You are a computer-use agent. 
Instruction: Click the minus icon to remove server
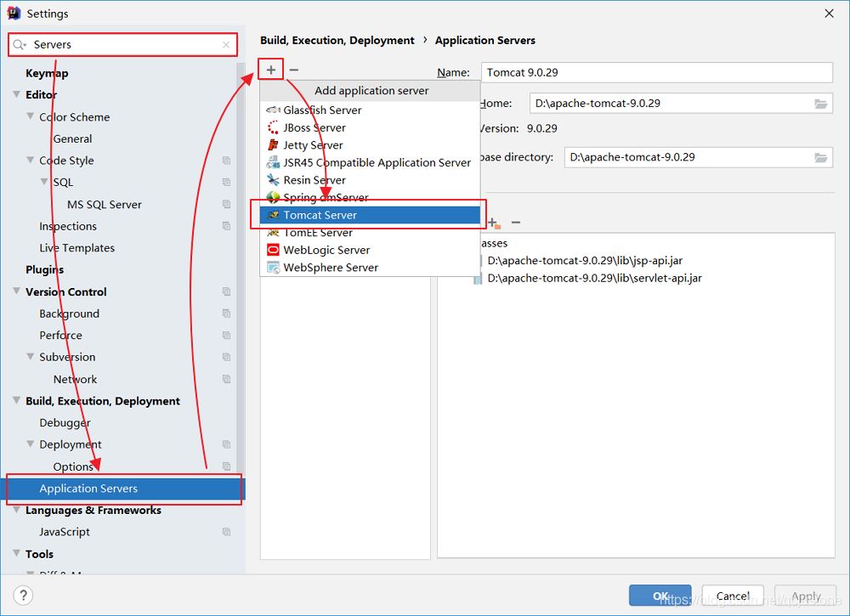coord(294,70)
